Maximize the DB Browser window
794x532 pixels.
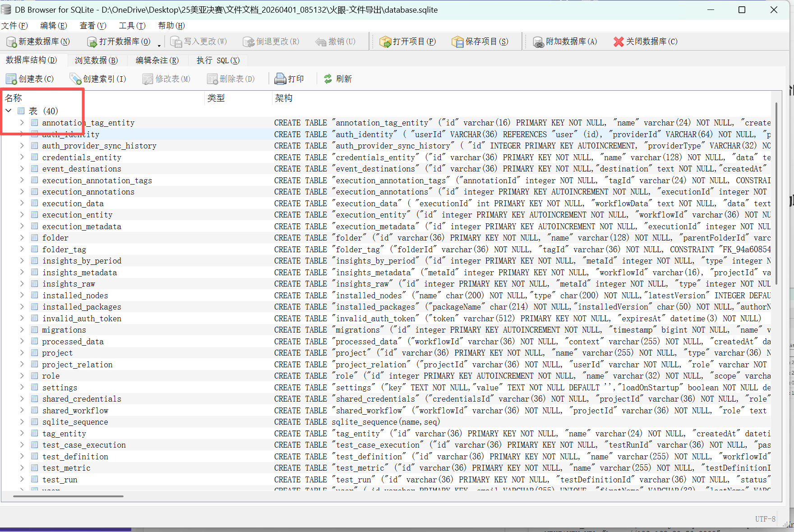(742, 10)
